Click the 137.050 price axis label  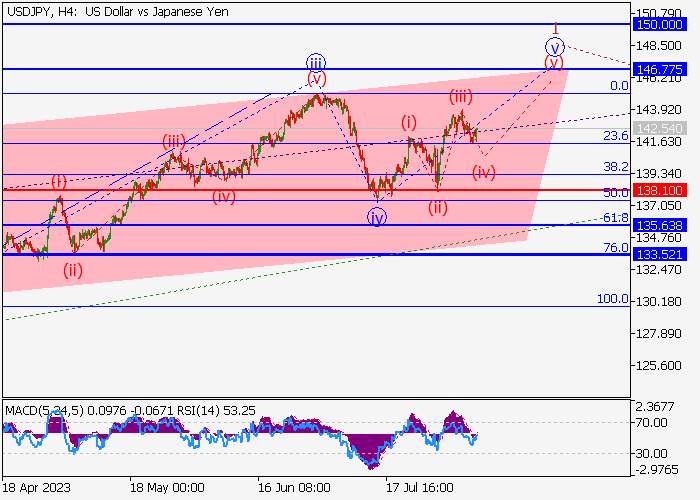tap(659, 205)
